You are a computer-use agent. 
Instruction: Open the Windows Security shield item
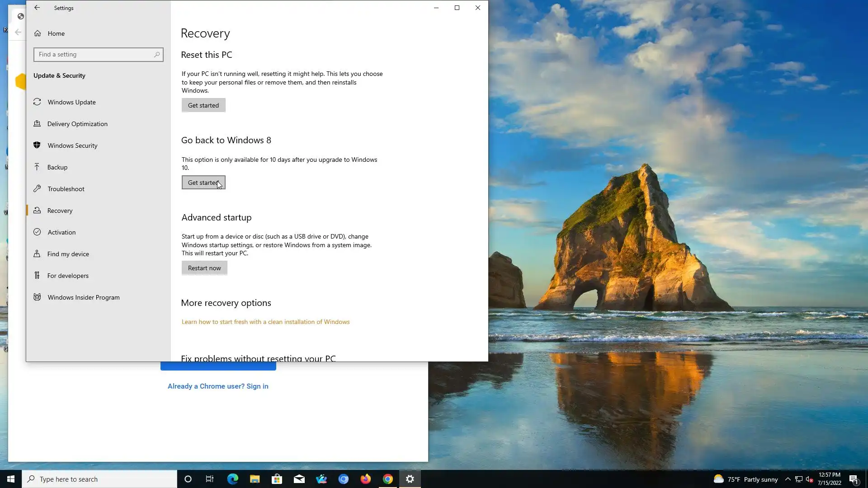(x=72, y=145)
